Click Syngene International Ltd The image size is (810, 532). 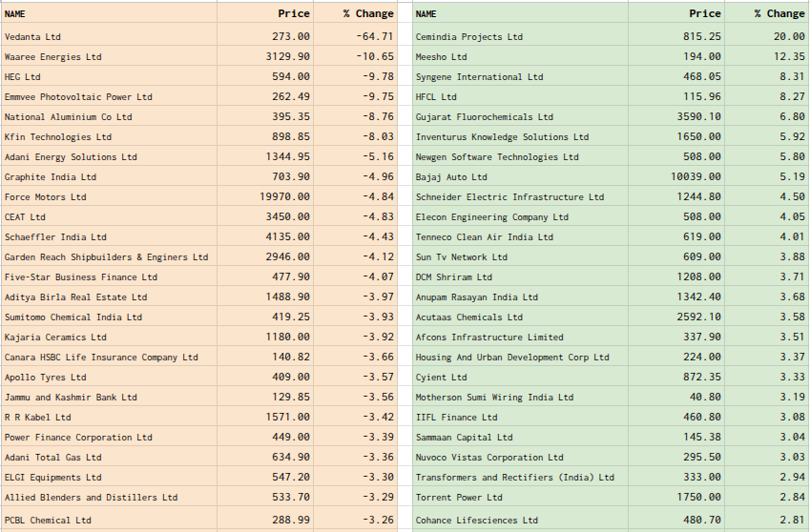[x=520, y=76]
